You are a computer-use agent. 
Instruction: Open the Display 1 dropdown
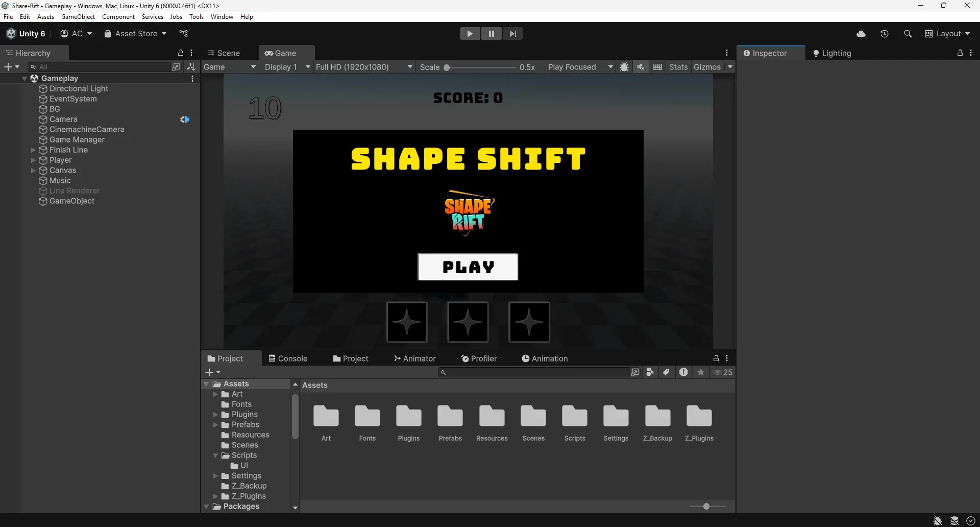(x=287, y=67)
